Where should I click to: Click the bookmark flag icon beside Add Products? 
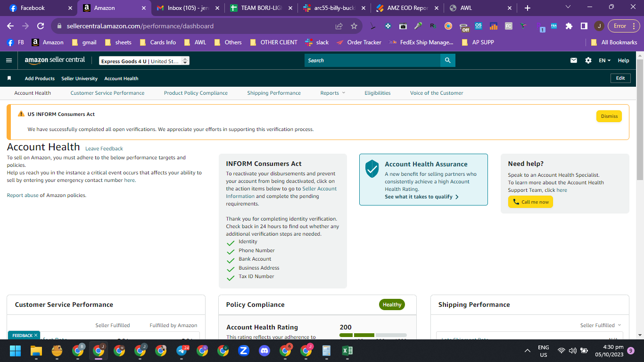coord(9,78)
